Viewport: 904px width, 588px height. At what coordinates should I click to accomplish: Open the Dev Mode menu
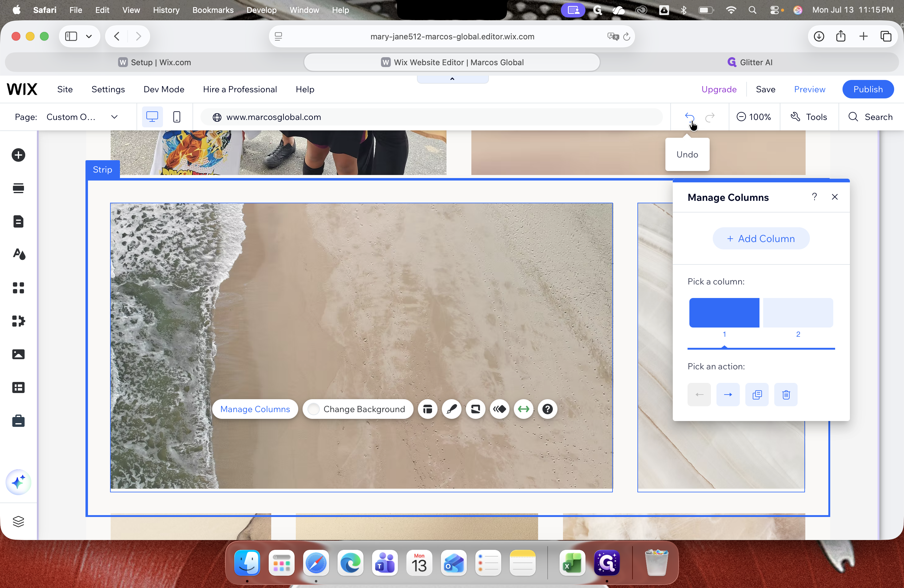(164, 89)
